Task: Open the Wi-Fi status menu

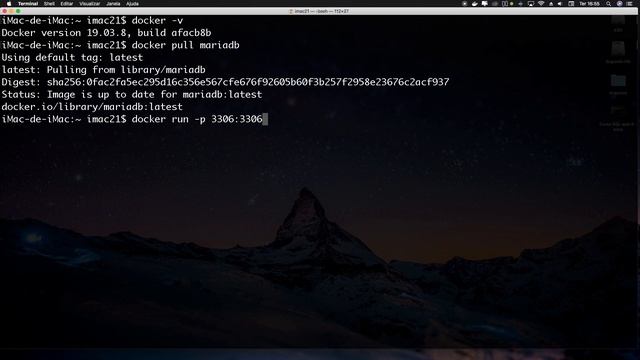Action: pyautogui.click(x=541, y=4)
